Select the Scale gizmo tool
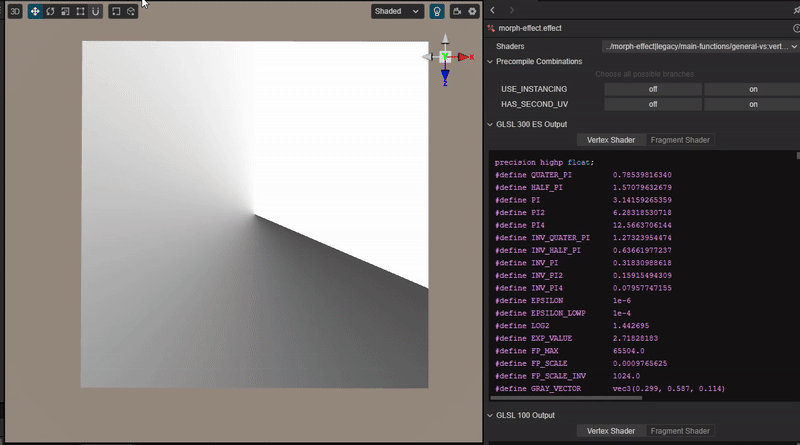 point(65,11)
